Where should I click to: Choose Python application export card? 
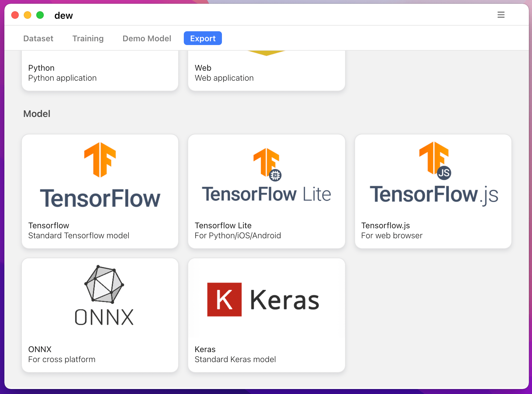[x=100, y=71]
